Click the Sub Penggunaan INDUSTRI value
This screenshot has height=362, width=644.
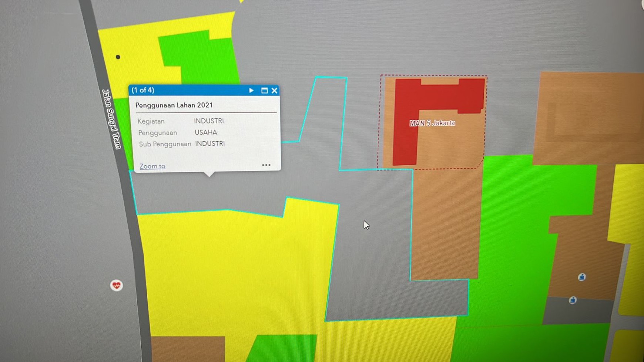pyautogui.click(x=210, y=143)
